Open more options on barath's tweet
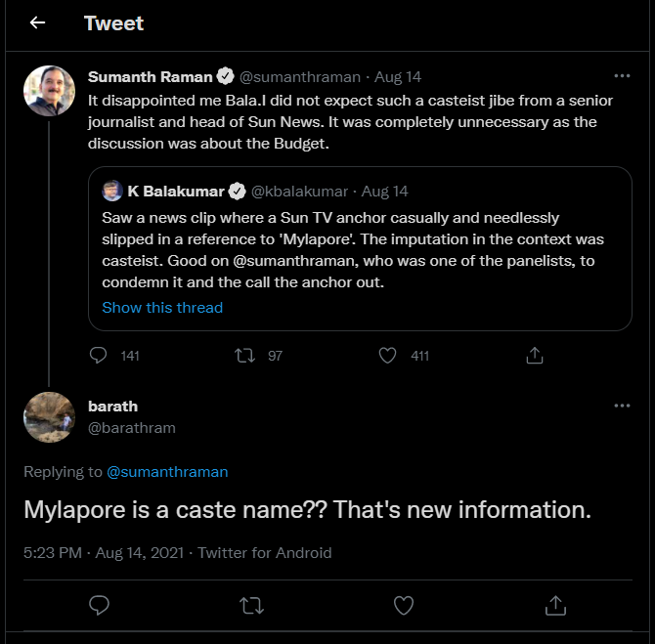Viewport: 655px width, 644px height. coord(622,407)
